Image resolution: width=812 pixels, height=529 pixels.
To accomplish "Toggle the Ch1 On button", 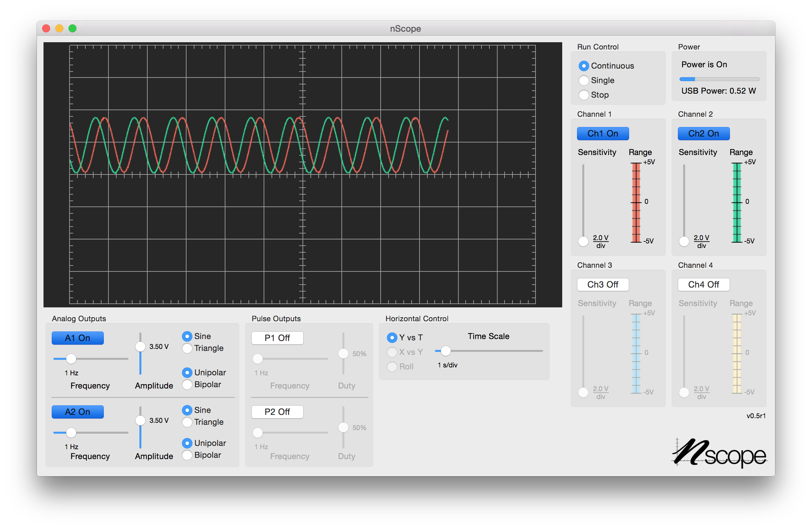I will point(603,134).
